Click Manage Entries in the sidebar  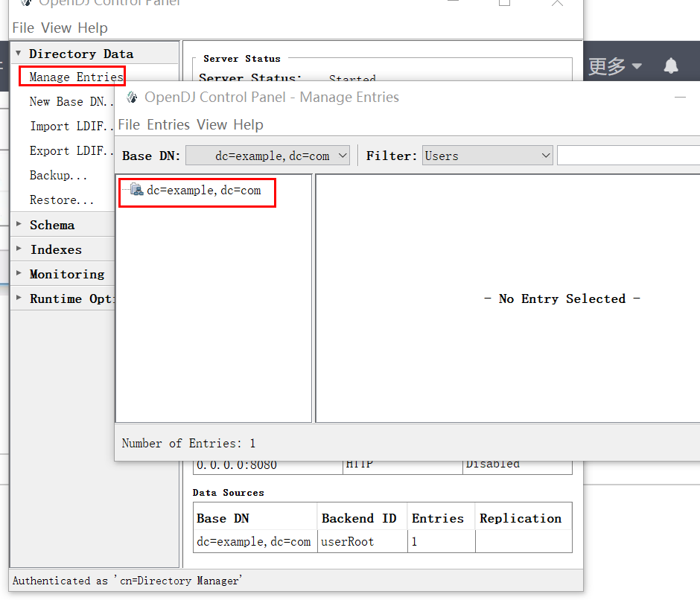point(76,77)
